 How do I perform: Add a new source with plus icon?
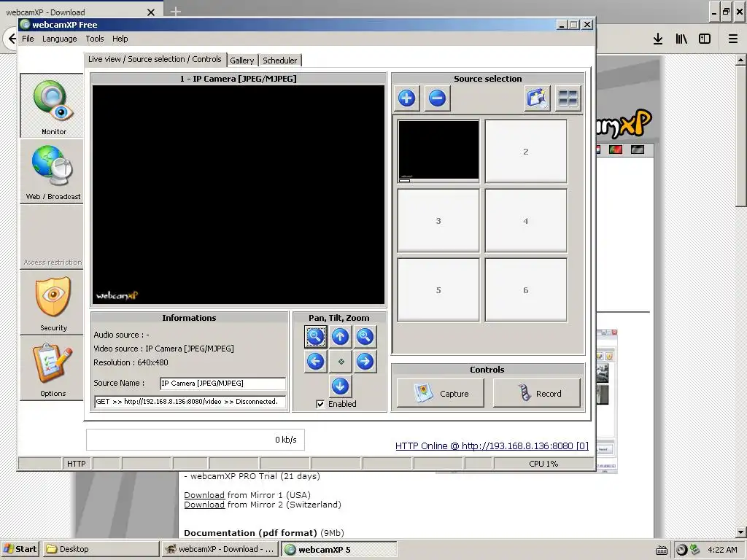(x=406, y=98)
